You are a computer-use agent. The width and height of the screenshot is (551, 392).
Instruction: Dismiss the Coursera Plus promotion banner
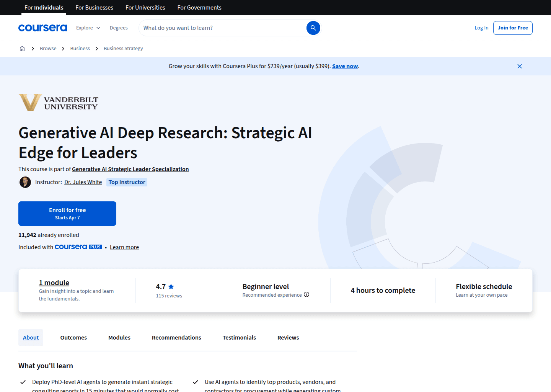[519, 66]
